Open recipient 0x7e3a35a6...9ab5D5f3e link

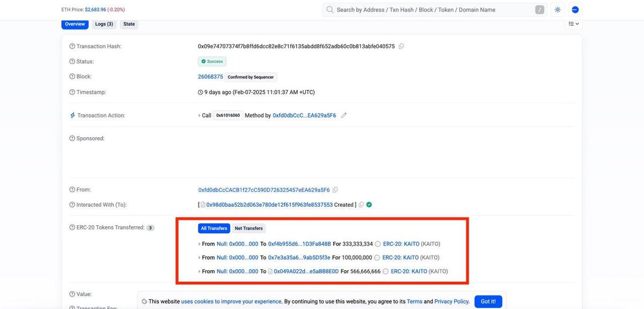pos(299,258)
